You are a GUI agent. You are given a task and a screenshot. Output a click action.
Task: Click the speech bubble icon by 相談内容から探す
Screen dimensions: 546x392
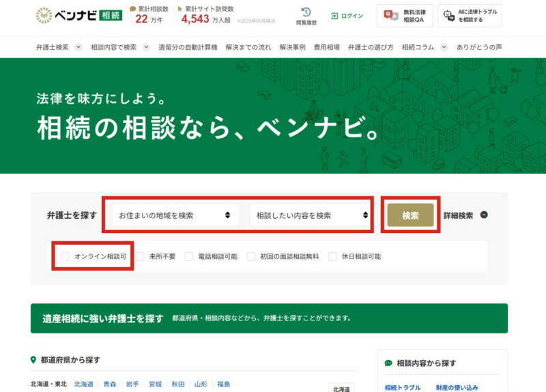388,363
